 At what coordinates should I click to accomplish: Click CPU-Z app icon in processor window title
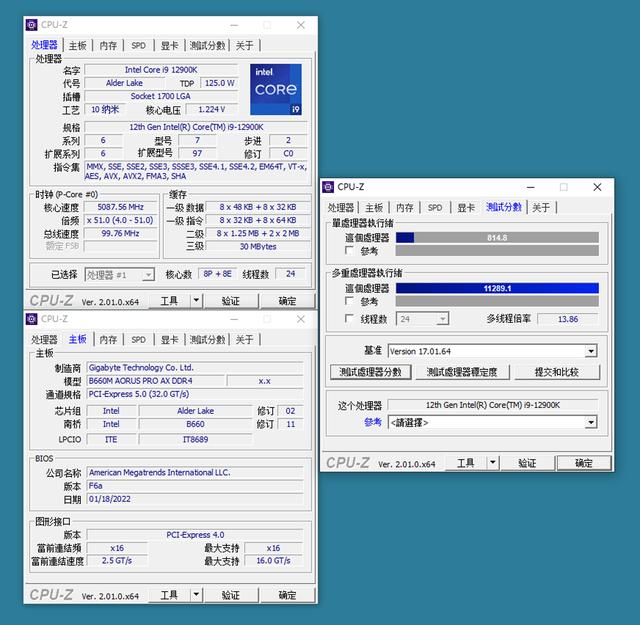click(31, 25)
